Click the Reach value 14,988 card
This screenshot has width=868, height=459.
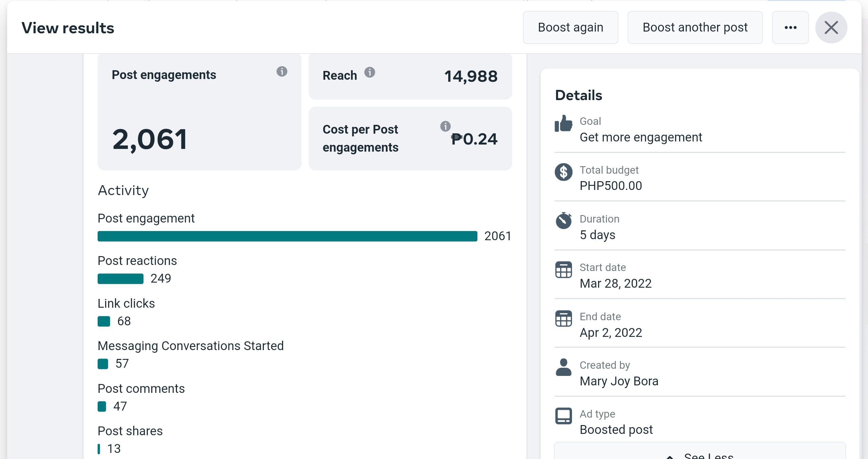pyautogui.click(x=410, y=76)
